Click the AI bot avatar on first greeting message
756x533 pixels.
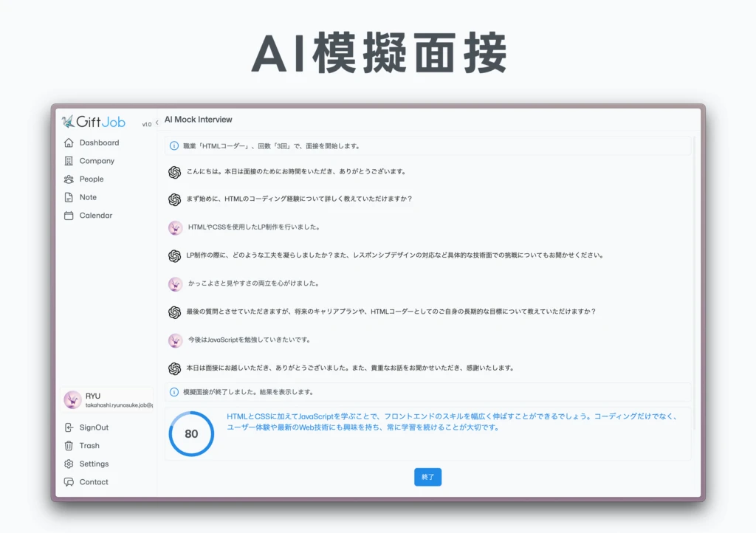(175, 173)
